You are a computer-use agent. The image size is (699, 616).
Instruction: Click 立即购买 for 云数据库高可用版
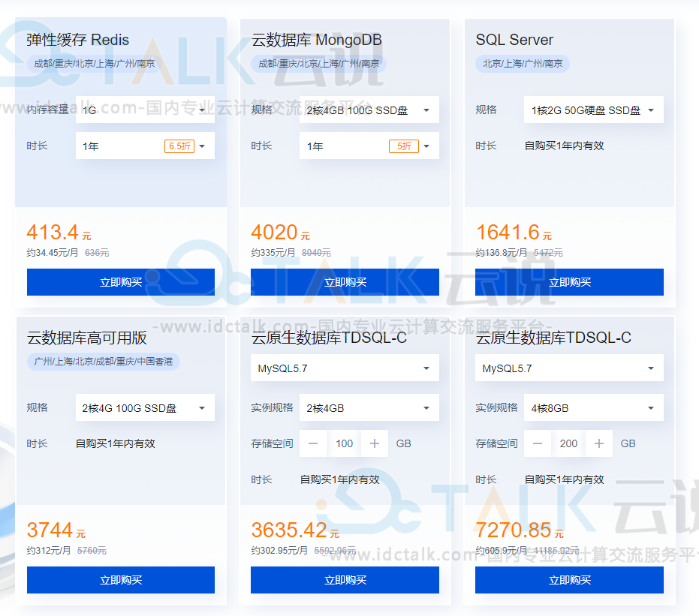121,580
